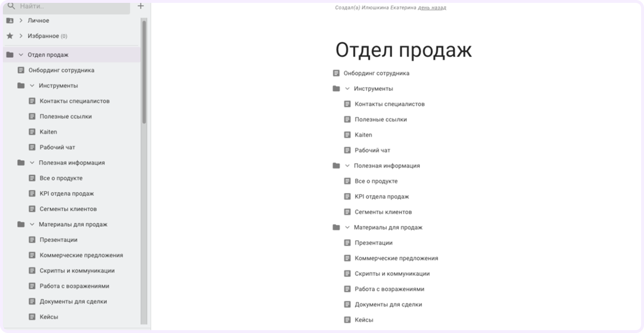Click the Личное personal folder icon
This screenshot has width=644, height=333.
(10, 21)
